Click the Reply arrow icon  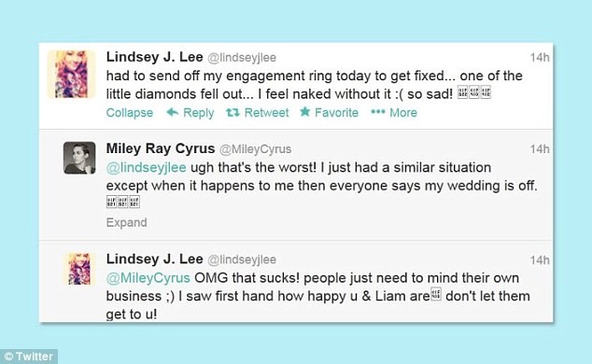(x=173, y=112)
